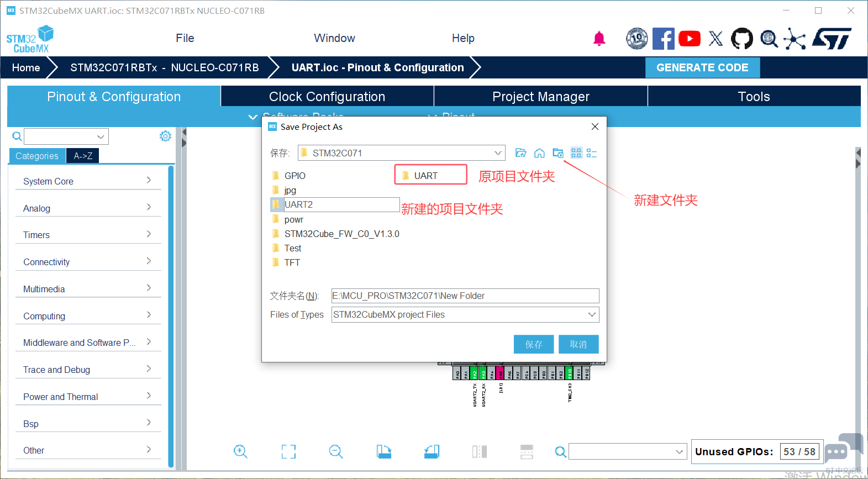868x479 pixels.
Task: Open the GitHub icon link
Action: pyautogui.click(x=741, y=39)
